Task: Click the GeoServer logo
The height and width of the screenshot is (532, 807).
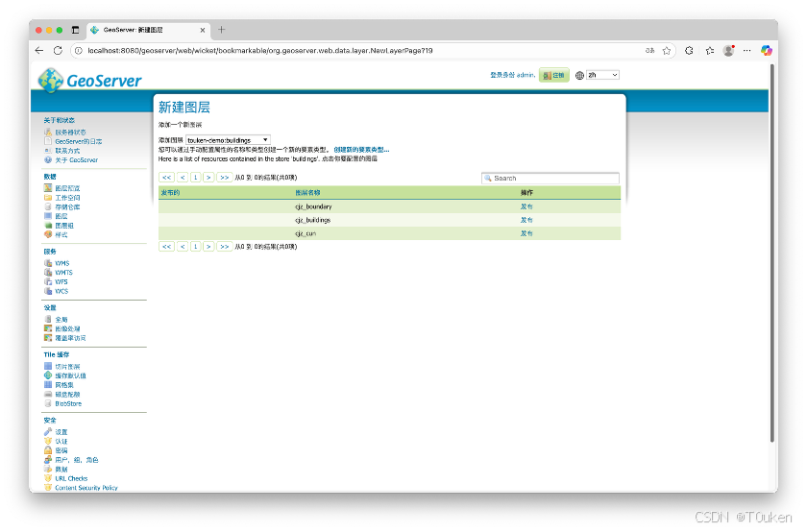Action: 89,81
